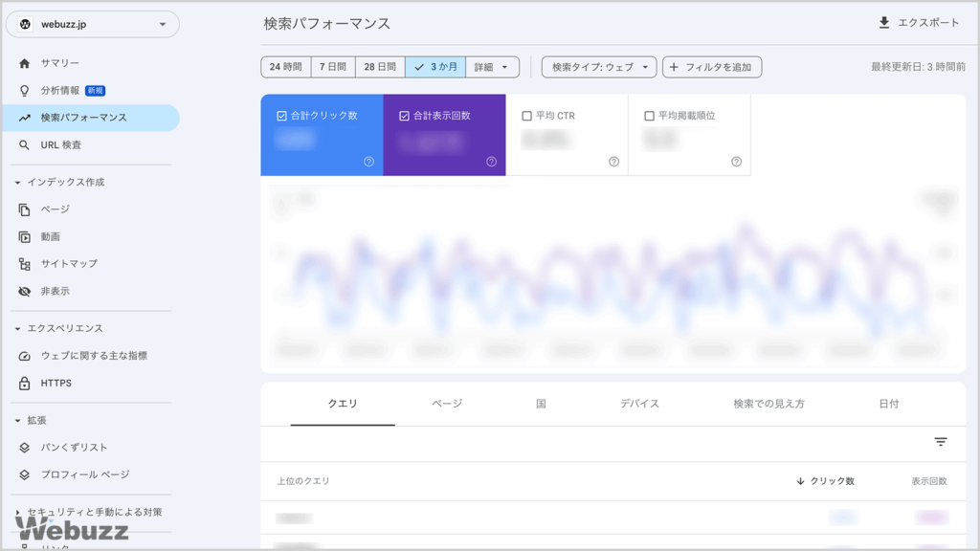Select the 7 日間 date range
This screenshot has height=551, width=980.
click(x=333, y=67)
